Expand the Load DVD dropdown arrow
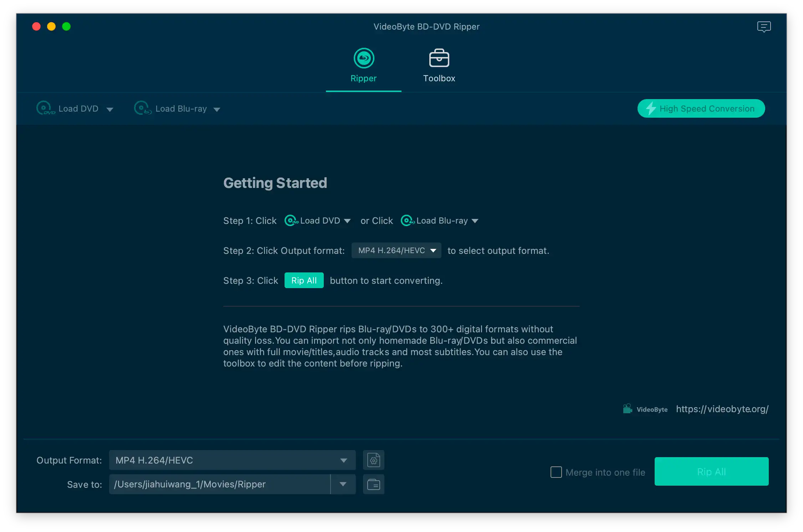The image size is (803, 532). click(x=110, y=109)
